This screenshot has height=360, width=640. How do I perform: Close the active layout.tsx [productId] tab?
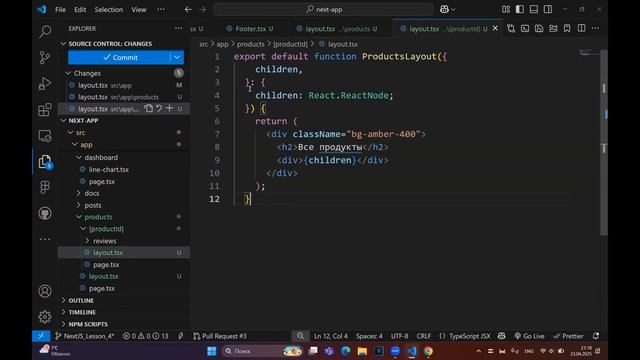495,28
